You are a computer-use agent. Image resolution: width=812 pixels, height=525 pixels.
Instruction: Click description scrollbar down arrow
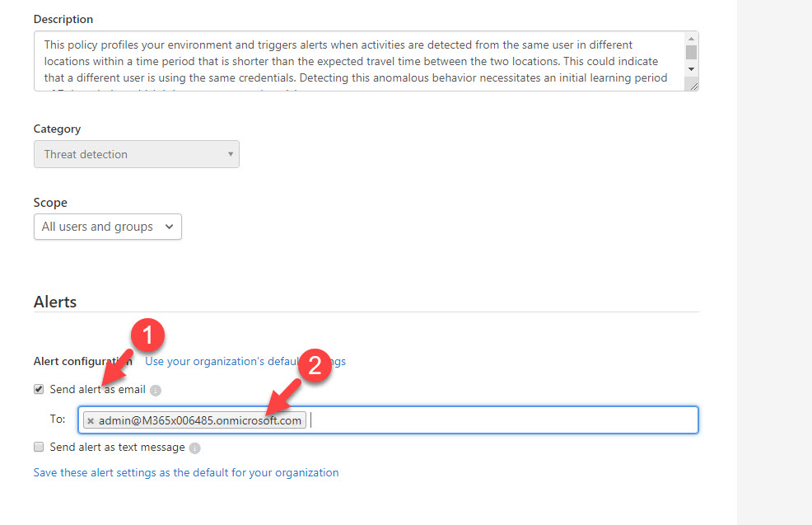pos(691,69)
